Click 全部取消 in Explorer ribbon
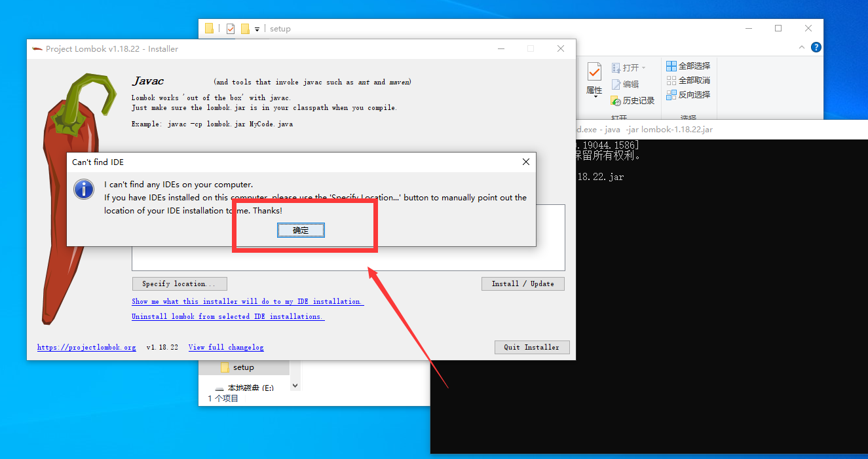868x459 pixels. tap(689, 80)
